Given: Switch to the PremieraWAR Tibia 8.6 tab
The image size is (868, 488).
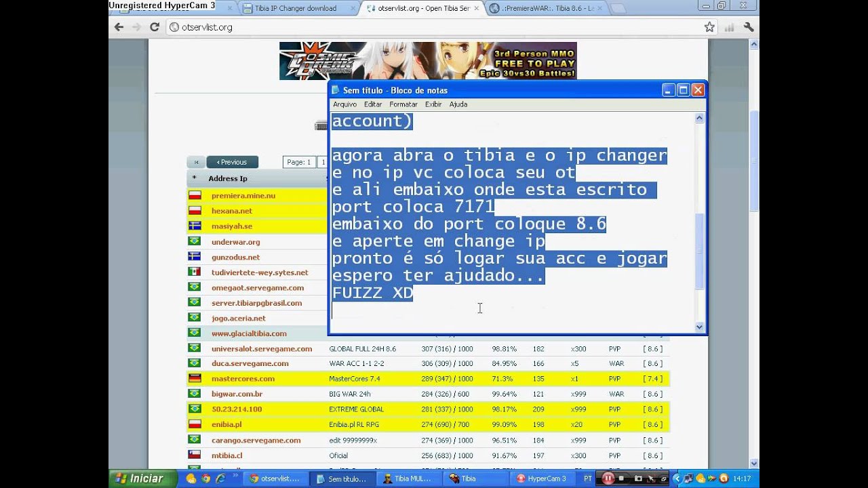Looking at the screenshot, I should coord(548,8).
